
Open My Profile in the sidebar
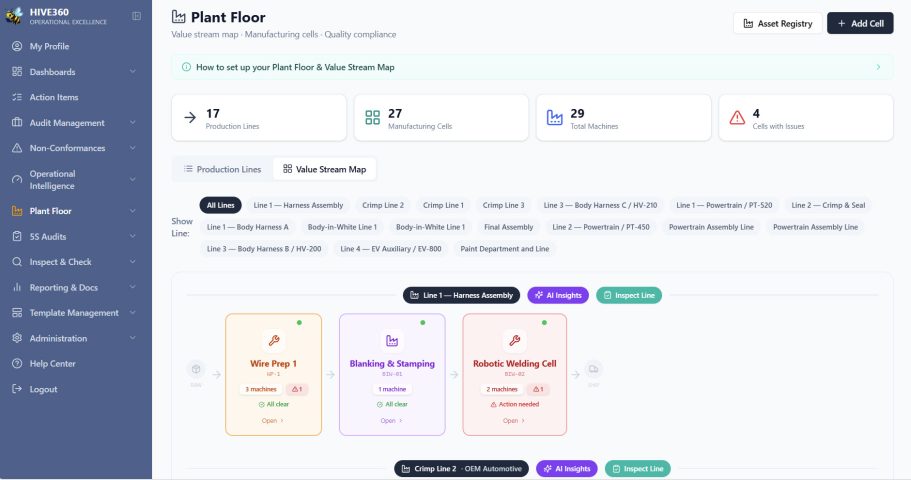click(x=49, y=46)
